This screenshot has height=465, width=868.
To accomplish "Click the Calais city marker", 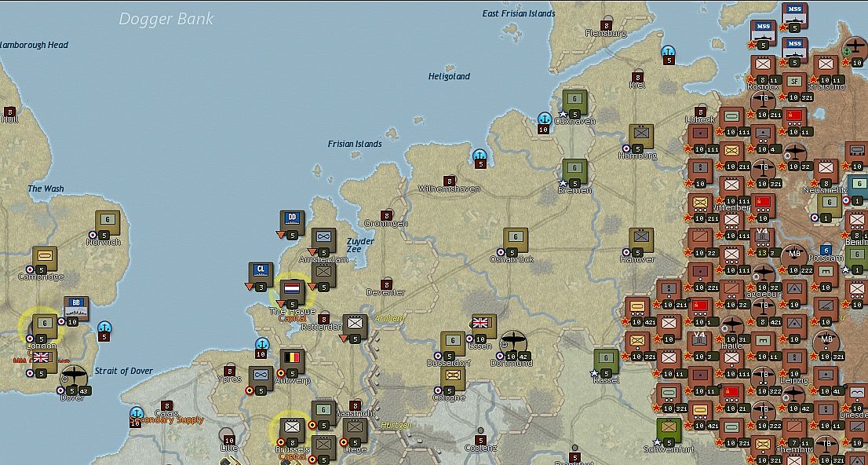I will [x=166, y=405].
